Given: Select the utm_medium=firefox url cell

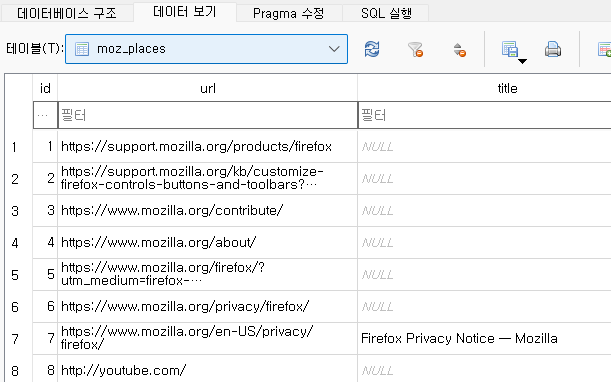Looking at the screenshot, I should (208, 275).
